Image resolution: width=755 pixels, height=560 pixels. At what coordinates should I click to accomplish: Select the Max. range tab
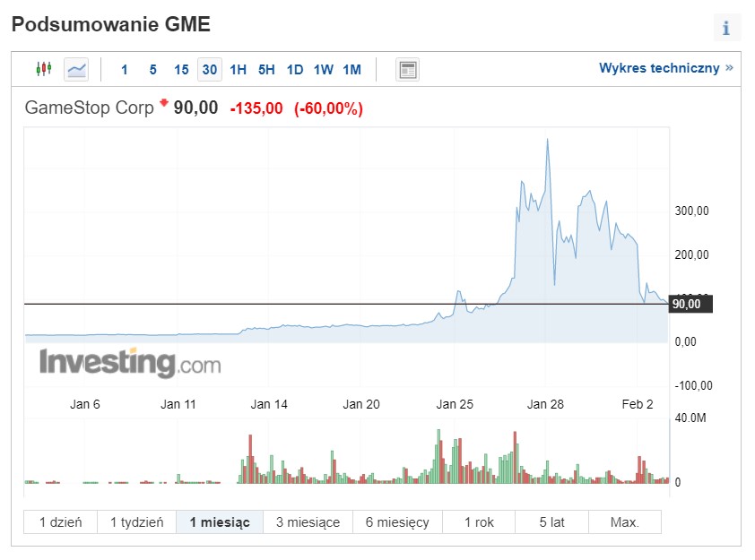tap(624, 522)
